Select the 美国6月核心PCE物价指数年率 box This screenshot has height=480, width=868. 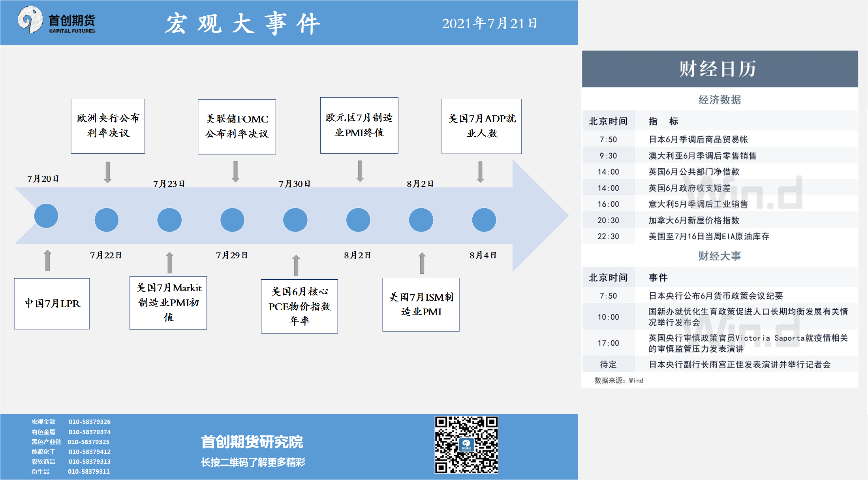299,306
